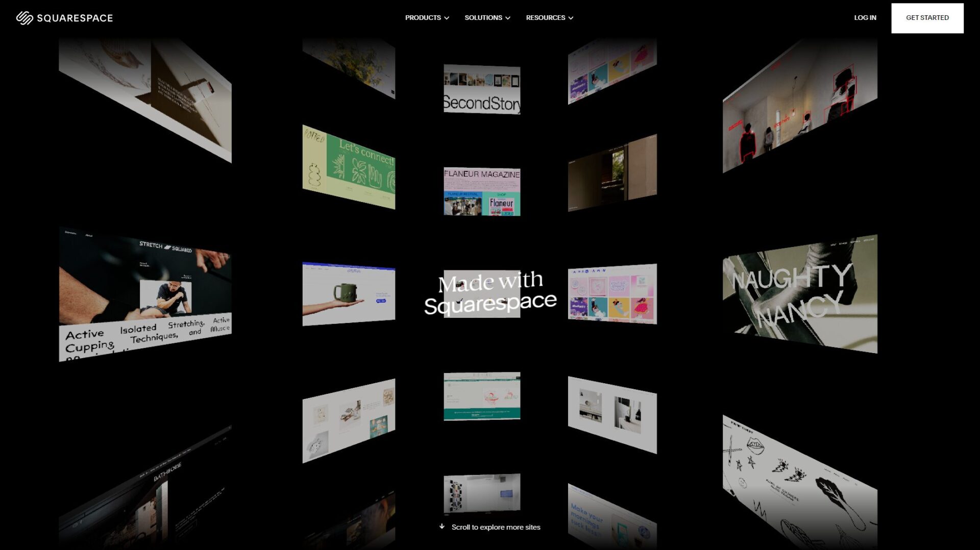Open the Products menu
Image resolution: width=980 pixels, height=550 pixels.
click(x=423, y=17)
